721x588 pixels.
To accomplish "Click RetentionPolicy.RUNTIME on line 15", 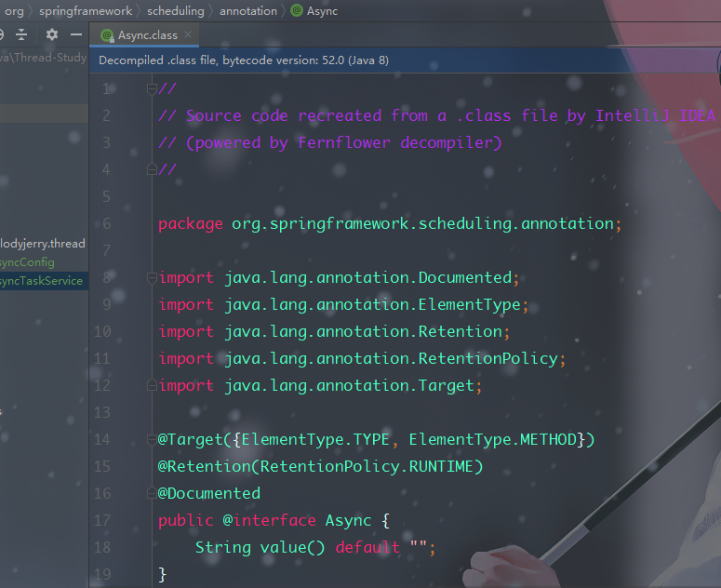I will [367, 466].
